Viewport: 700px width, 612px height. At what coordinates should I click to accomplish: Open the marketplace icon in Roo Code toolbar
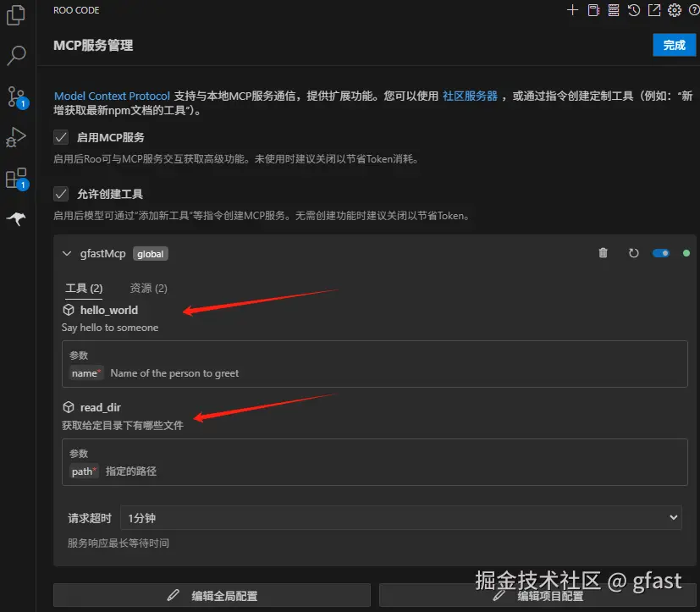(593, 10)
